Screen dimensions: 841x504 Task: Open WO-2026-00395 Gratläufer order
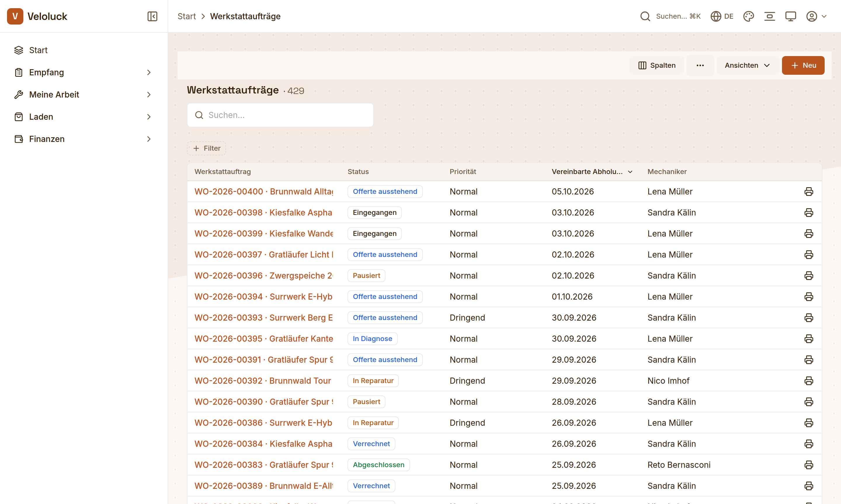(264, 339)
